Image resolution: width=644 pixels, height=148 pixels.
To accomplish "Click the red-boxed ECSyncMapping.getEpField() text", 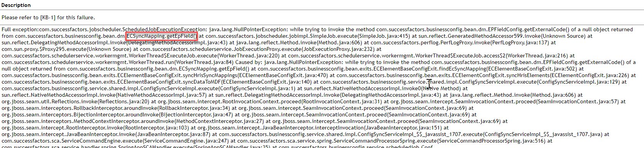I will [x=162, y=36].
